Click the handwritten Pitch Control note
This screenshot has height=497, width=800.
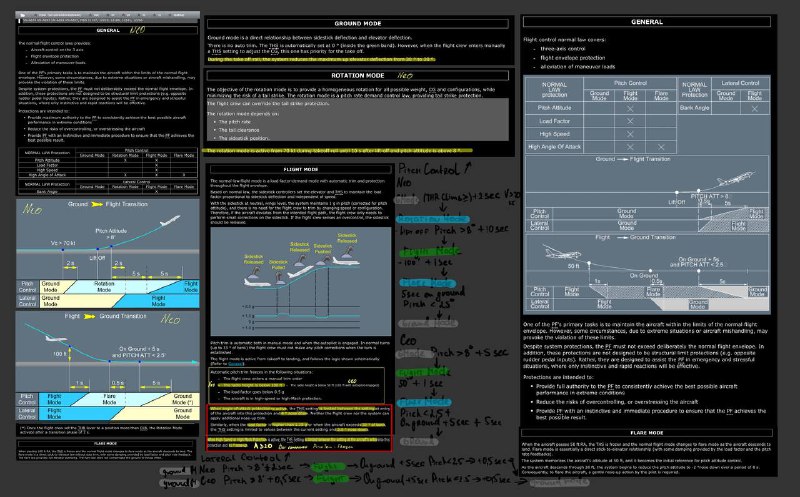[435, 169]
